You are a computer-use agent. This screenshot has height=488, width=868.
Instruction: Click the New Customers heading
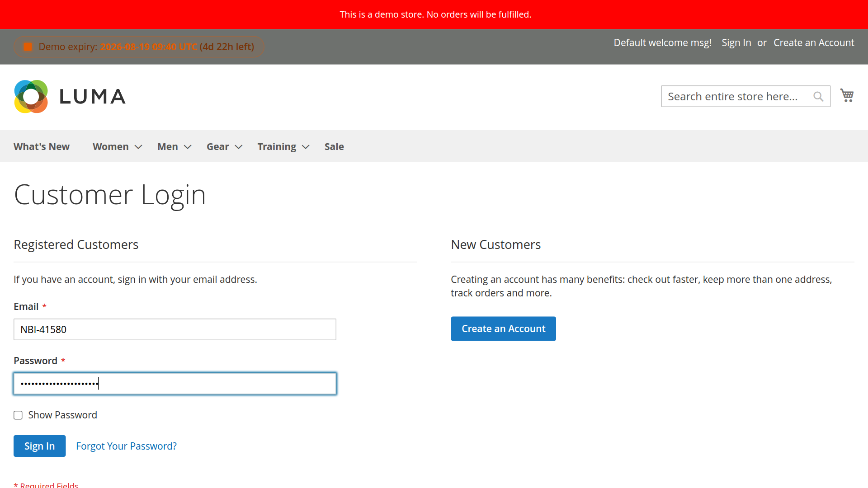495,244
